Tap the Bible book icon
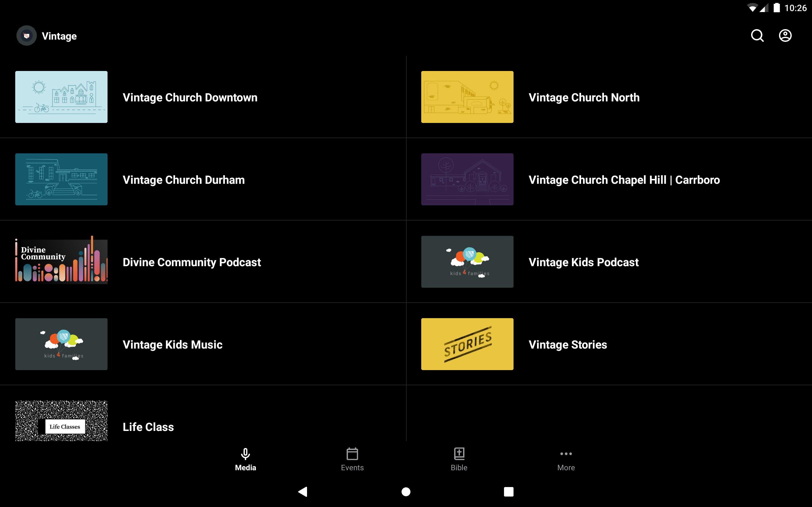 point(459,454)
